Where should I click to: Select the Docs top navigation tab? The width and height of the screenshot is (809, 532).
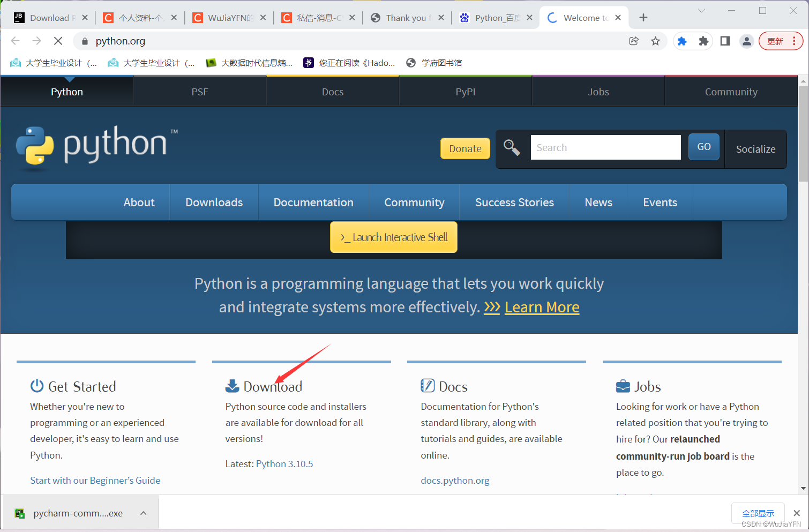pos(333,92)
